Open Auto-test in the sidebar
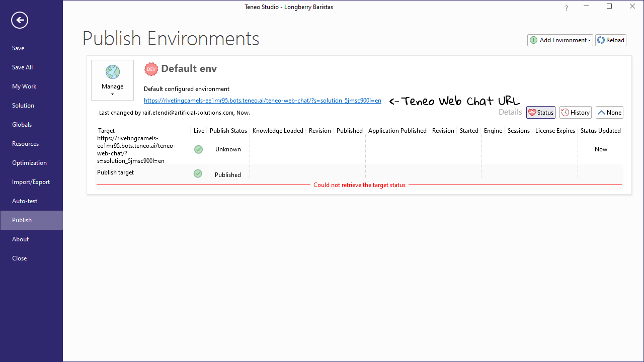 [31, 201]
